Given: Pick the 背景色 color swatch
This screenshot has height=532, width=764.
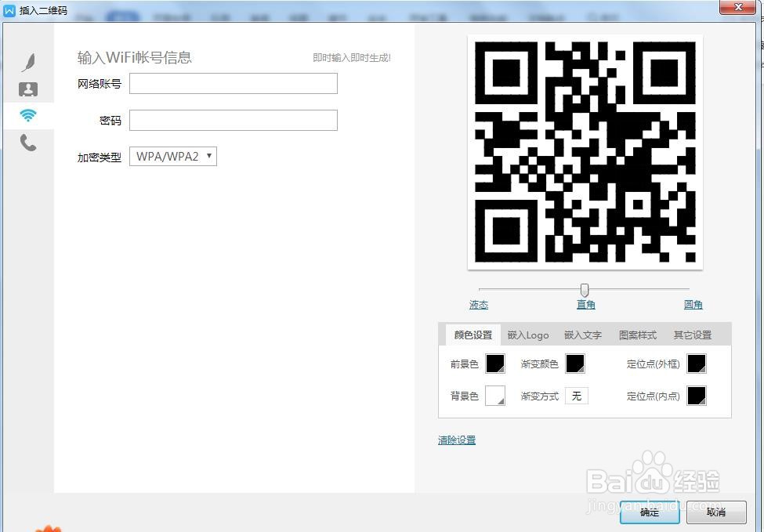Looking at the screenshot, I should 495,396.
